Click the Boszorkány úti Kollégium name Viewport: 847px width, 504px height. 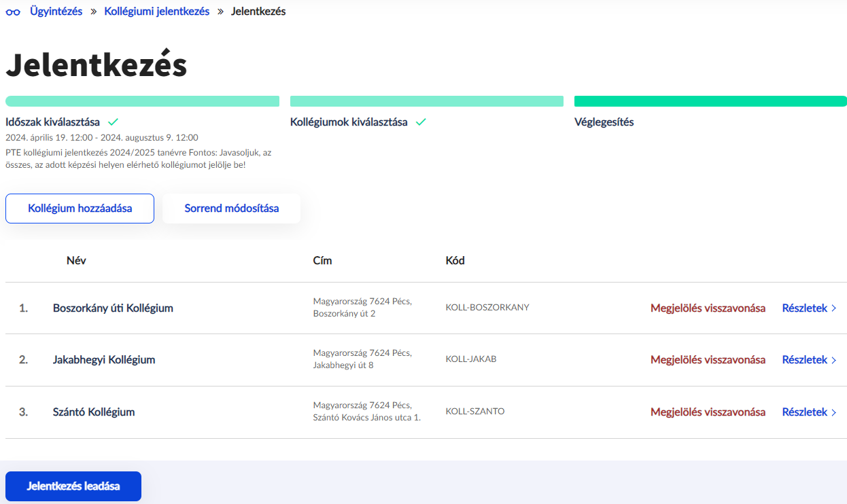113,308
